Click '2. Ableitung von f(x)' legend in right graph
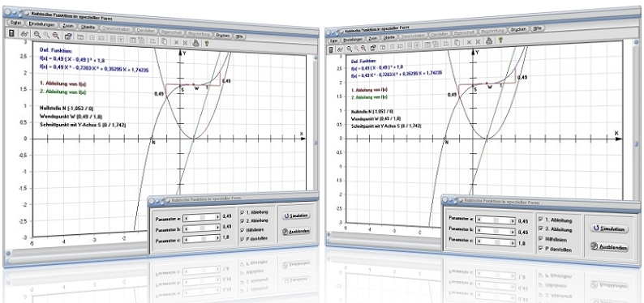644x303 pixels. tap(369, 96)
